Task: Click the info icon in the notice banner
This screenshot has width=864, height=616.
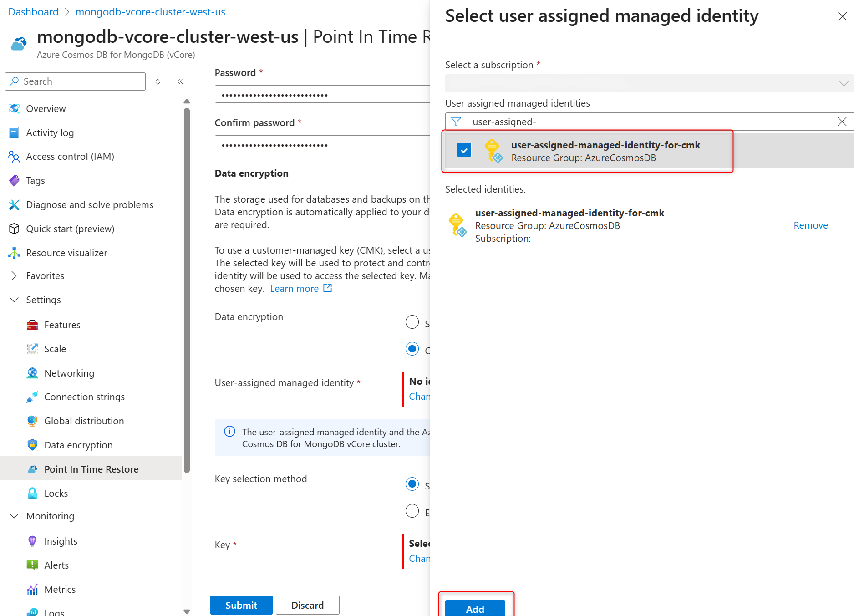Action: point(230,431)
